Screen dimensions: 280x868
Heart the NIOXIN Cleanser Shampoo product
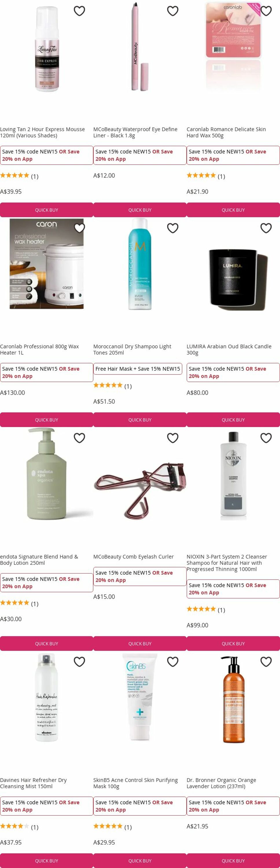coord(266,438)
